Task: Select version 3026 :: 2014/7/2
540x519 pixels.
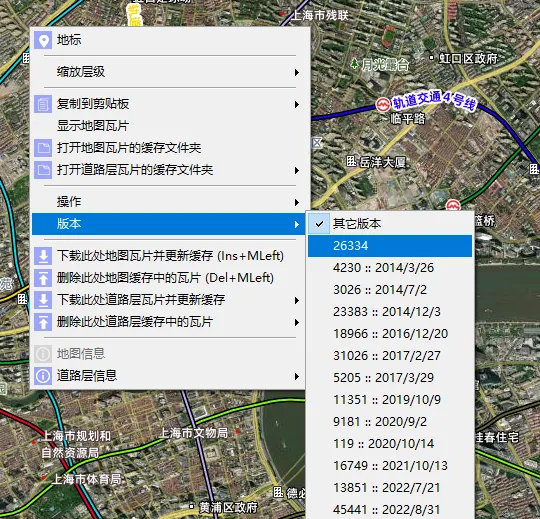Action: coord(390,290)
